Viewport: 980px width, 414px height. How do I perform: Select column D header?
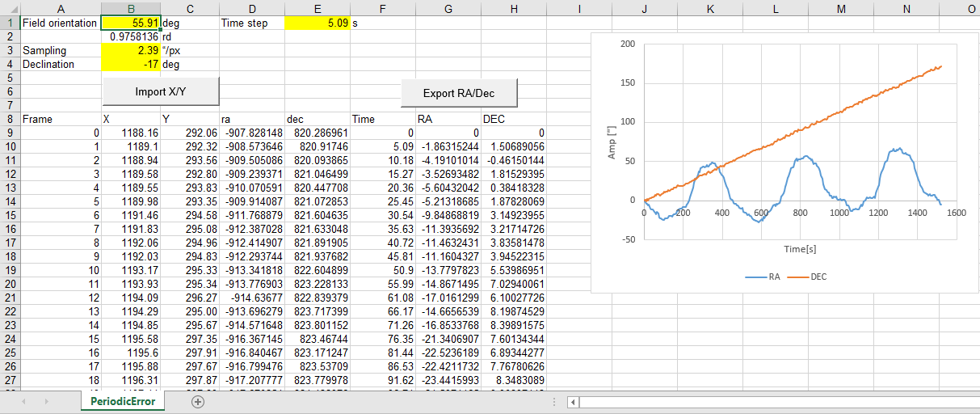click(252, 8)
